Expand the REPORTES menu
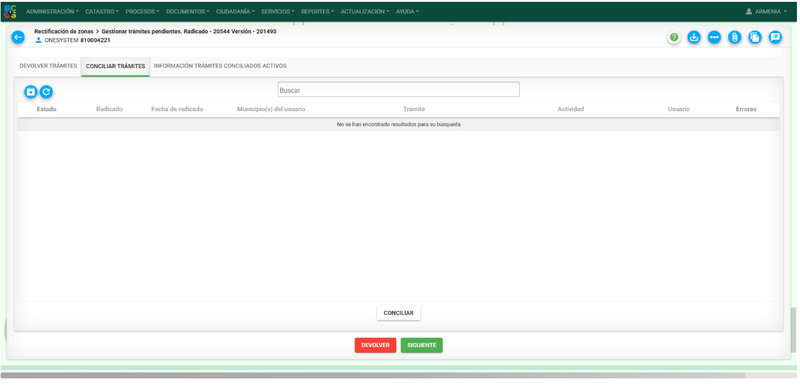Image resolution: width=800 pixels, height=387 pixels. 317,11
